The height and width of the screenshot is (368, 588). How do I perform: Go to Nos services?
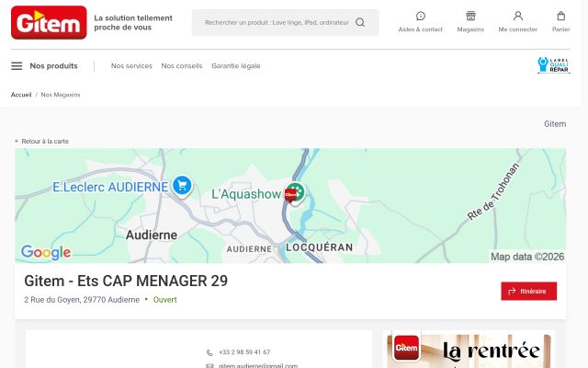click(x=131, y=66)
